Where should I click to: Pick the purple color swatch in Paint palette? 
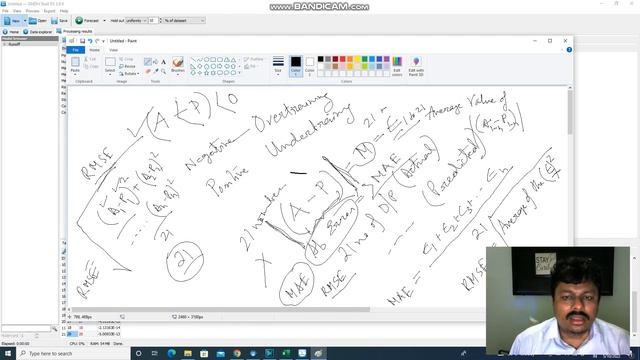387,59
